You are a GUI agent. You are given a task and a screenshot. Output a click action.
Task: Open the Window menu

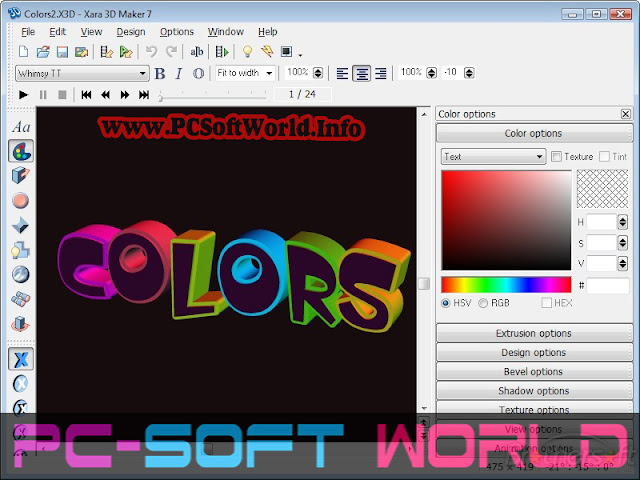coord(225,32)
